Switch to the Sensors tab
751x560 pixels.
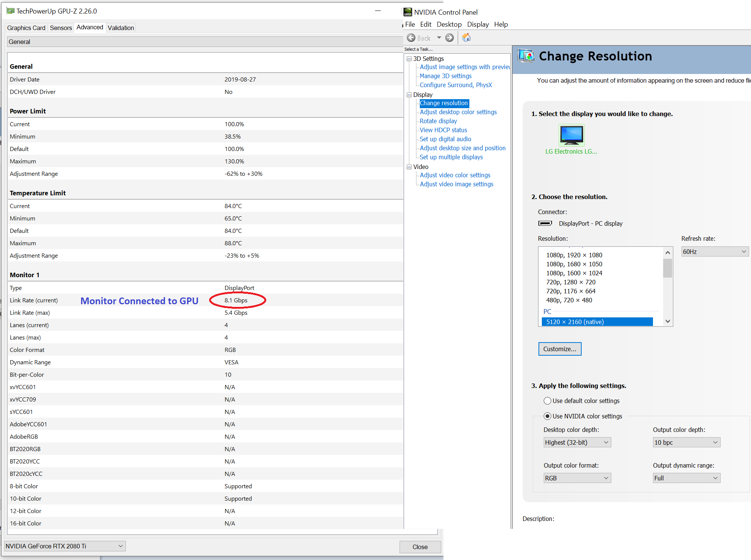(x=61, y=28)
